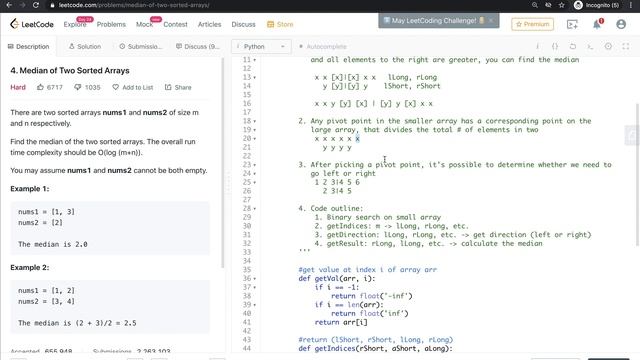Collapse code fold arrow at line 13
The height and width of the screenshot is (360, 640).
[255, 78]
